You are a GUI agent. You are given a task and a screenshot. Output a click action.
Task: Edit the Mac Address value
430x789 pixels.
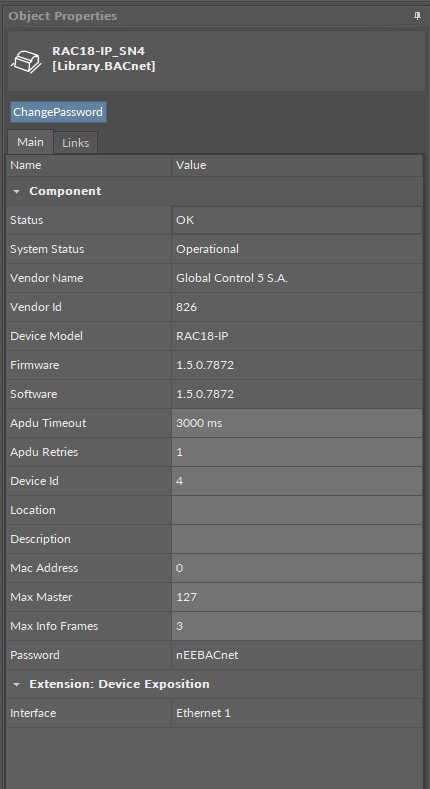click(297, 568)
